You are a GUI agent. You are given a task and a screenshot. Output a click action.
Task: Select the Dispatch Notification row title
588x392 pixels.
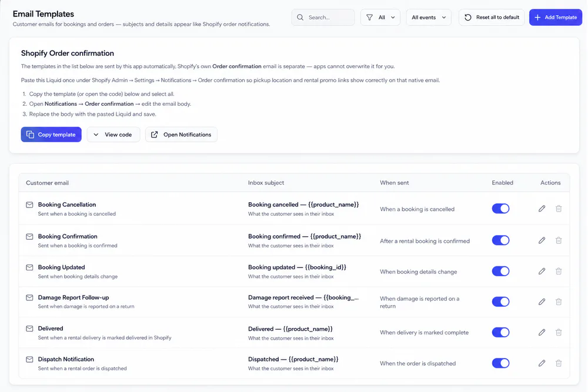pyautogui.click(x=66, y=359)
